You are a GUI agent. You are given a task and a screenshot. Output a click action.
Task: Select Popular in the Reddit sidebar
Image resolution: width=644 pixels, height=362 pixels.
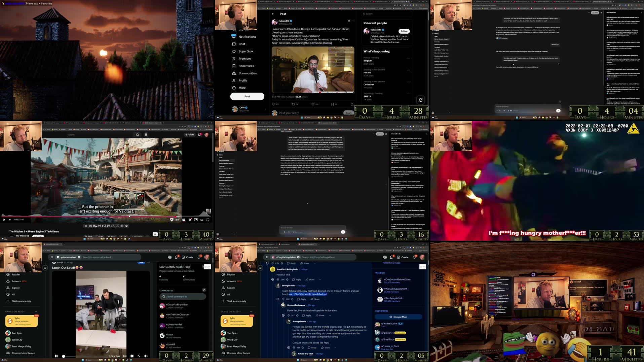click(x=15, y=274)
